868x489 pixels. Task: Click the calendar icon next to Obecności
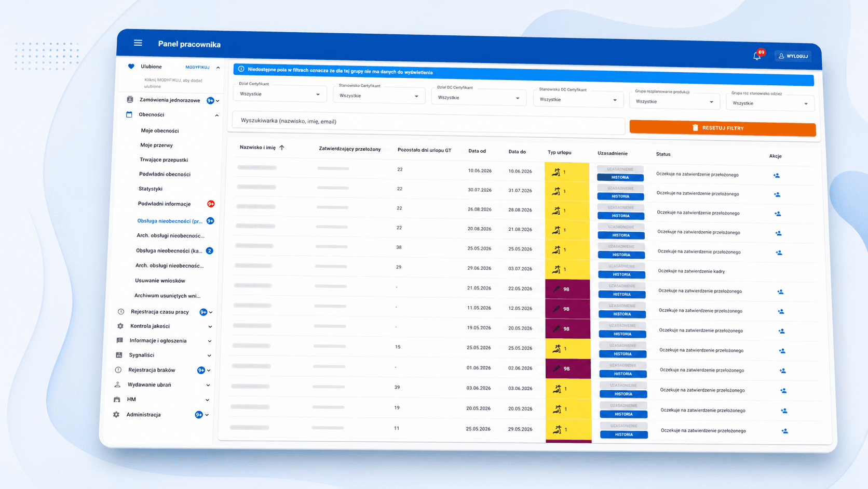129,114
